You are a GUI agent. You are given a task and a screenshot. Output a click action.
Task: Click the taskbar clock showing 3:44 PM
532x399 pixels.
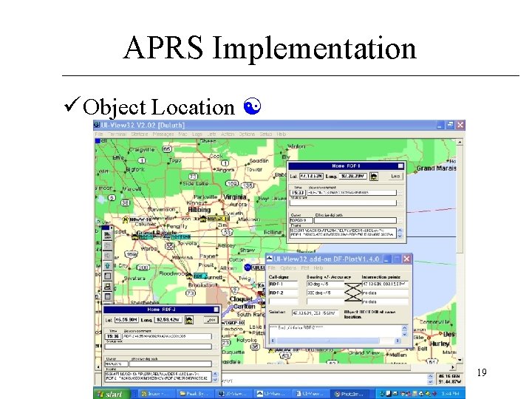[449, 394]
